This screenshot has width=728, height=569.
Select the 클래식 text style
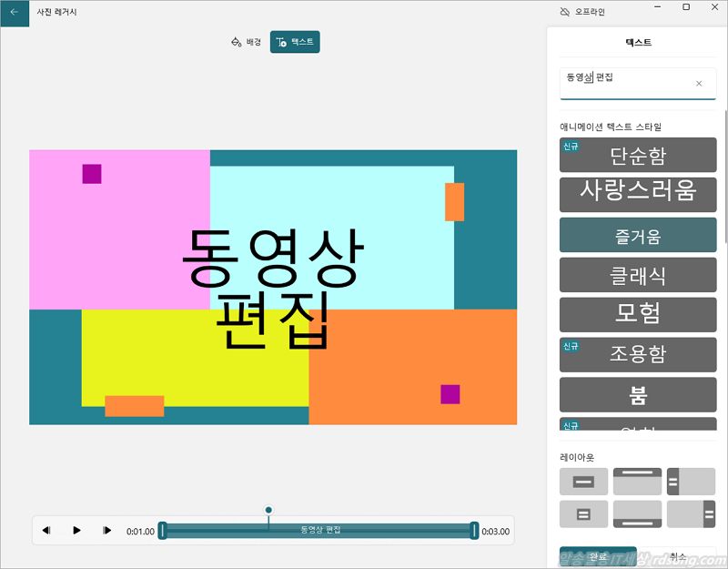point(638,275)
